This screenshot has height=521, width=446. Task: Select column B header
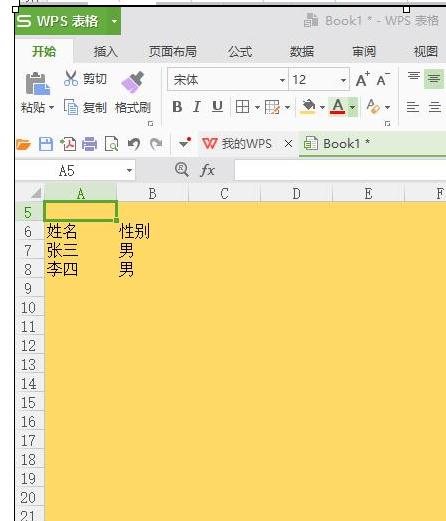coord(152,193)
